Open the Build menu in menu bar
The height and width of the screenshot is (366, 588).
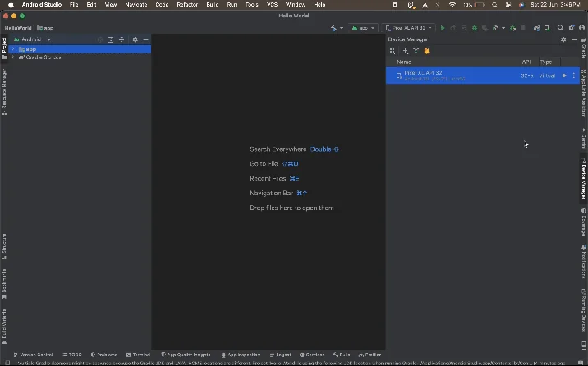[x=212, y=4]
